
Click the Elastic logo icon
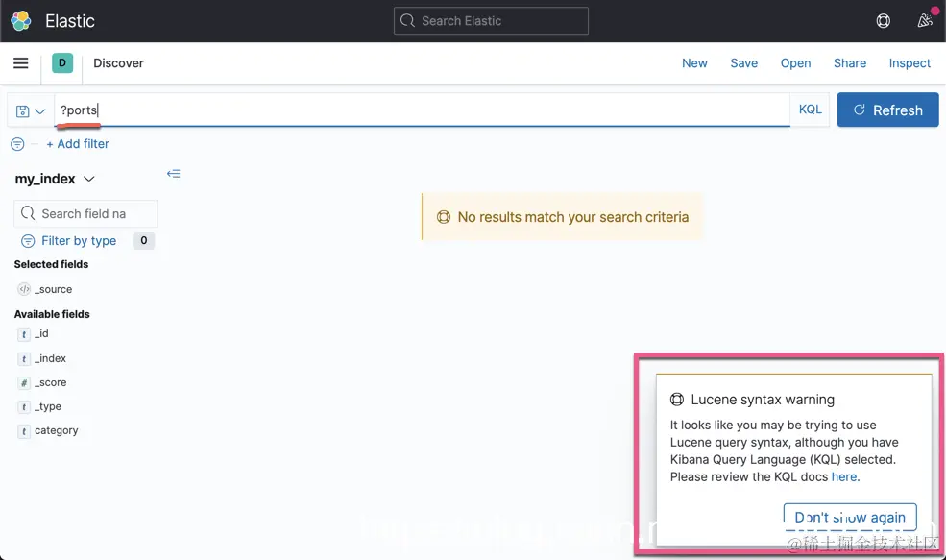click(21, 21)
